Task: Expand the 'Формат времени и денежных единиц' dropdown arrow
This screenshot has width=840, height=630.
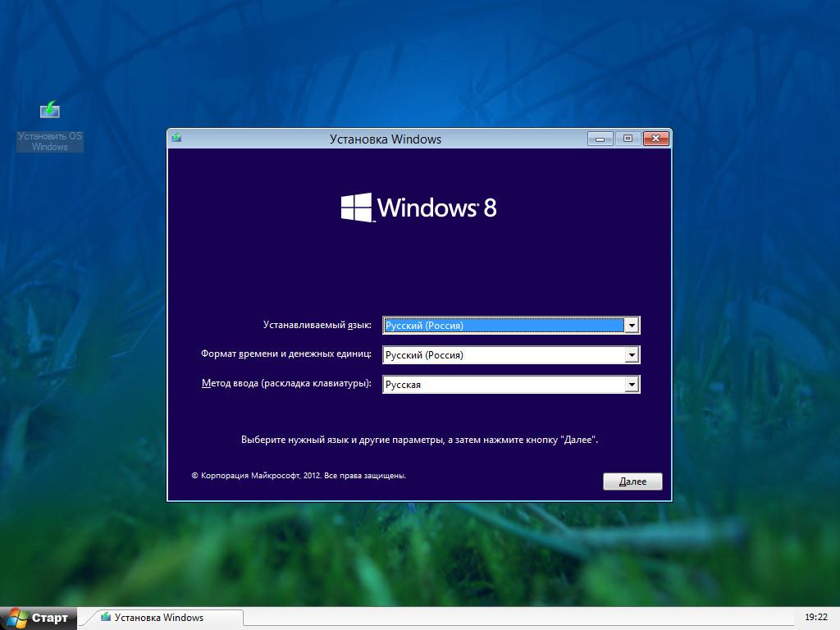Action: coord(632,355)
